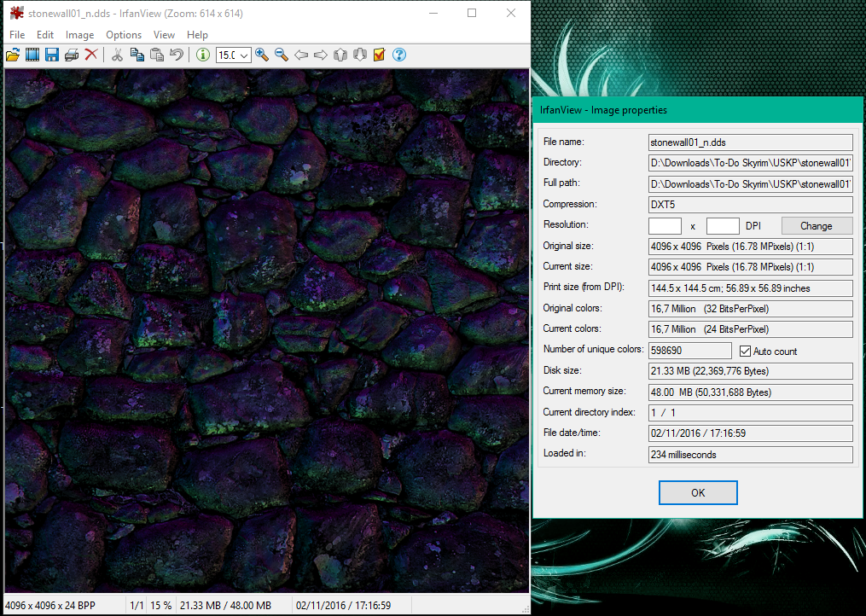Open image information with green info icon
Screen dimensions: 866x616
(203, 55)
